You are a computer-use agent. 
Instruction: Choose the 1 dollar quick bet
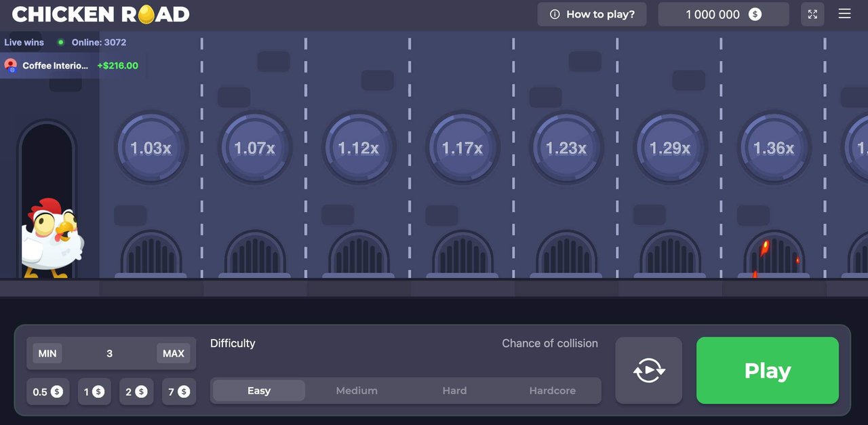pos(94,392)
